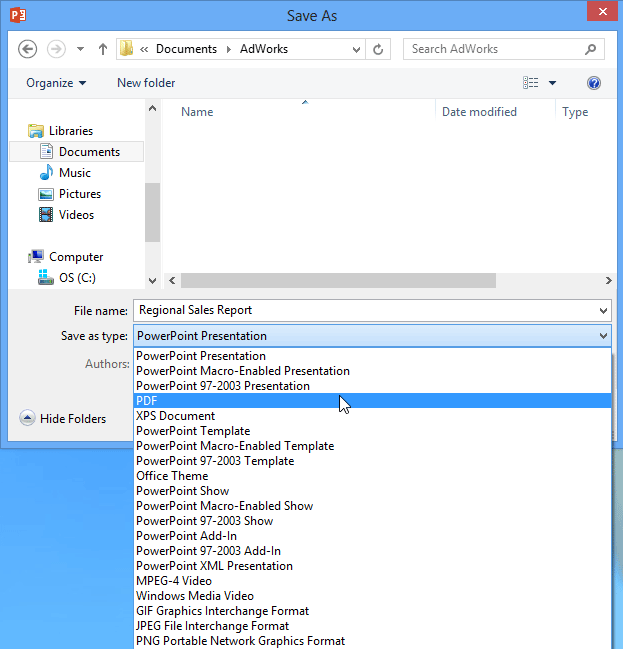The image size is (623, 649).
Task: Open the recent locations dropdown arrow
Action: click(x=80, y=49)
